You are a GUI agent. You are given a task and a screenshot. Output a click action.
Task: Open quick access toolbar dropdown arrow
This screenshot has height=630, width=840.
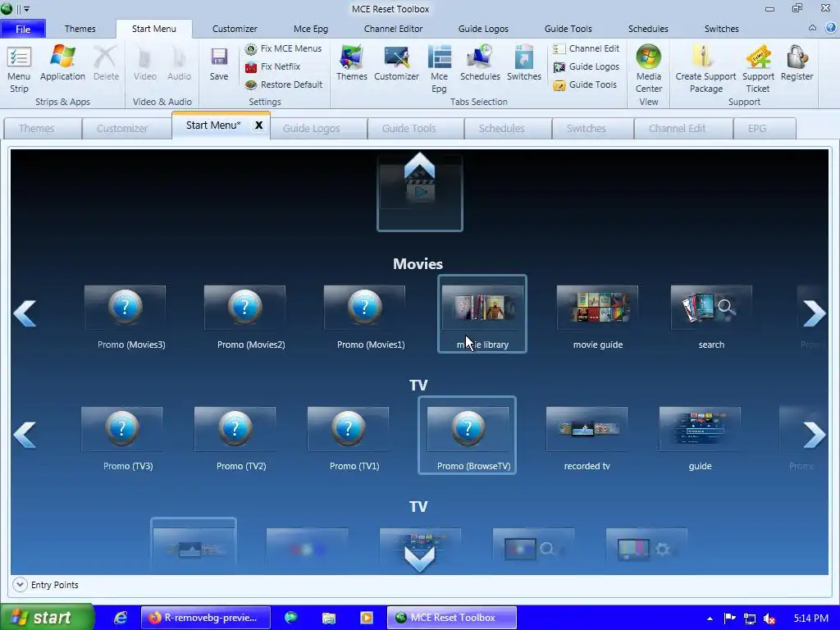[x=26, y=9]
